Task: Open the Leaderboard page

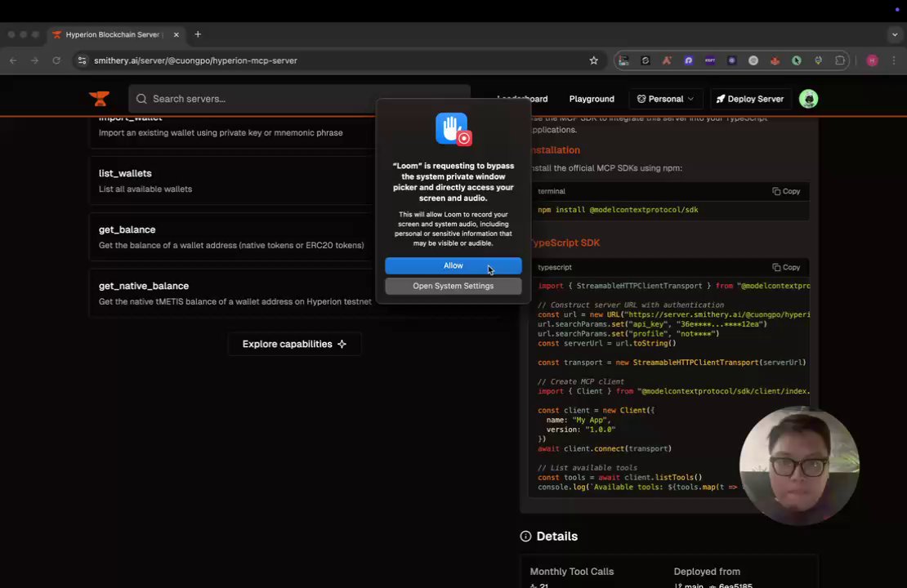Action: click(x=522, y=99)
